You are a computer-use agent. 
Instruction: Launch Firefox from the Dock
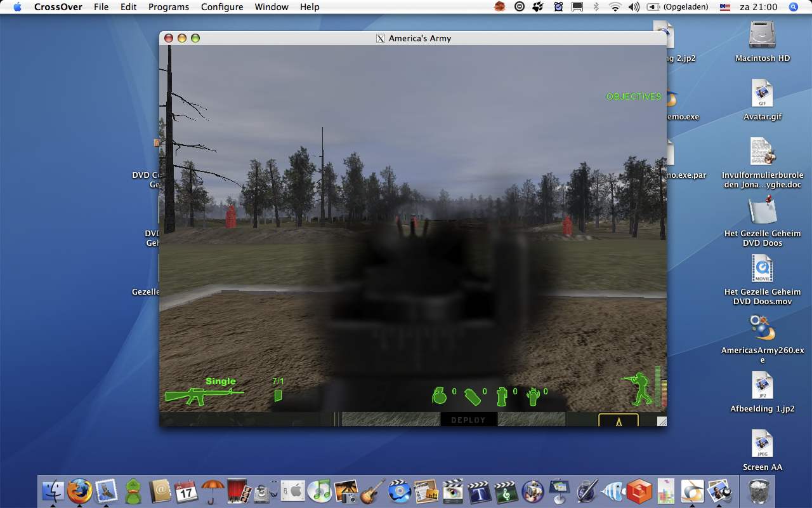pyautogui.click(x=80, y=491)
